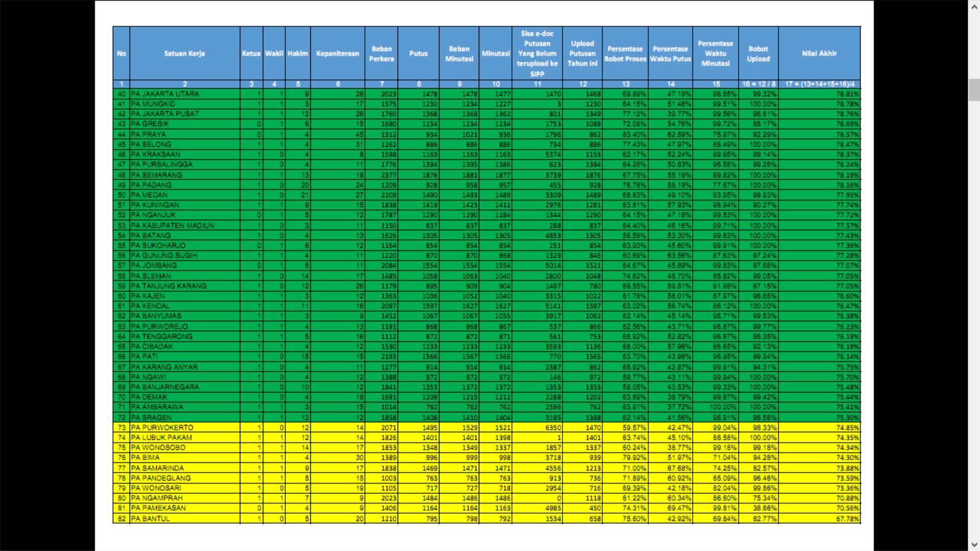Click the Nilai Akhir column header
Screen dimensions: 980x551
(x=819, y=54)
